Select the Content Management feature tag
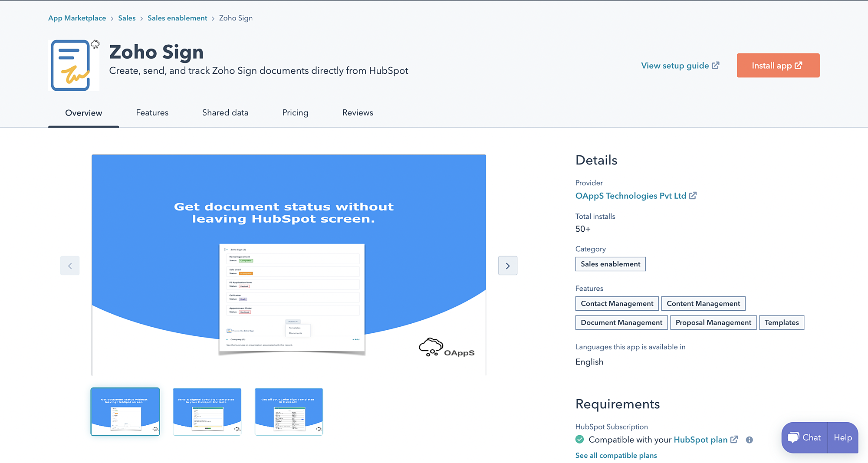 click(x=704, y=304)
